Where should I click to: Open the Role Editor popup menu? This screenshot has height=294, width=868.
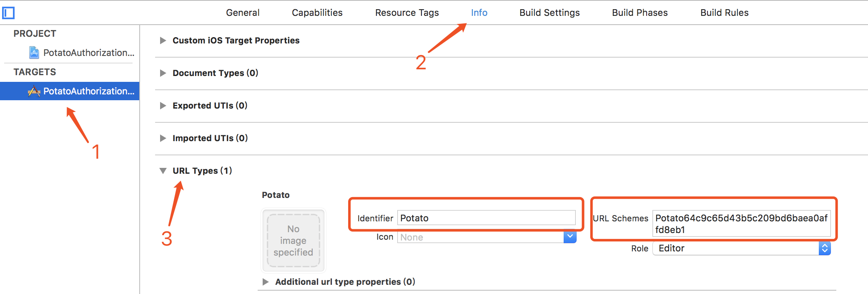pos(824,248)
